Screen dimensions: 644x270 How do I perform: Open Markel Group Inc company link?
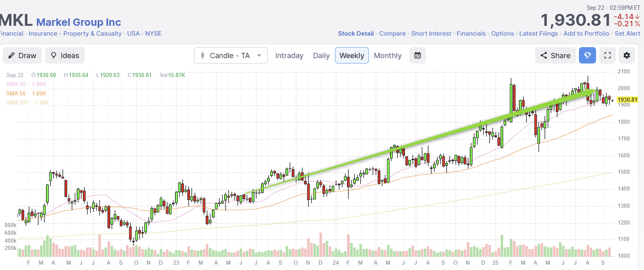pos(79,22)
